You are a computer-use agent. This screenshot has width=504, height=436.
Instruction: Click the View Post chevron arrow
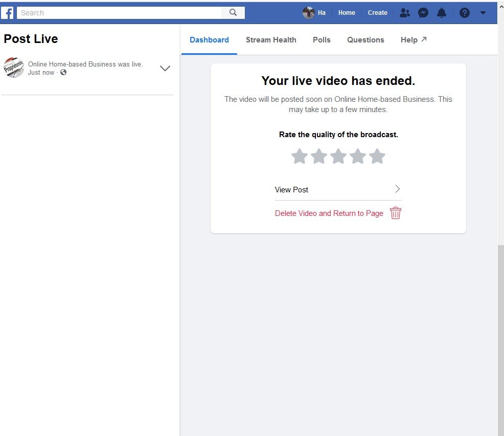[397, 189]
